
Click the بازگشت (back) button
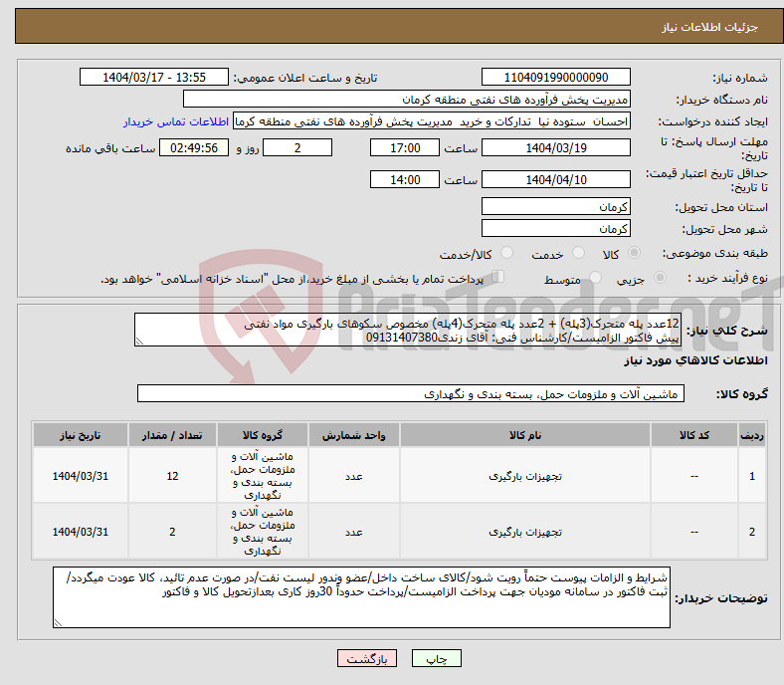367,658
